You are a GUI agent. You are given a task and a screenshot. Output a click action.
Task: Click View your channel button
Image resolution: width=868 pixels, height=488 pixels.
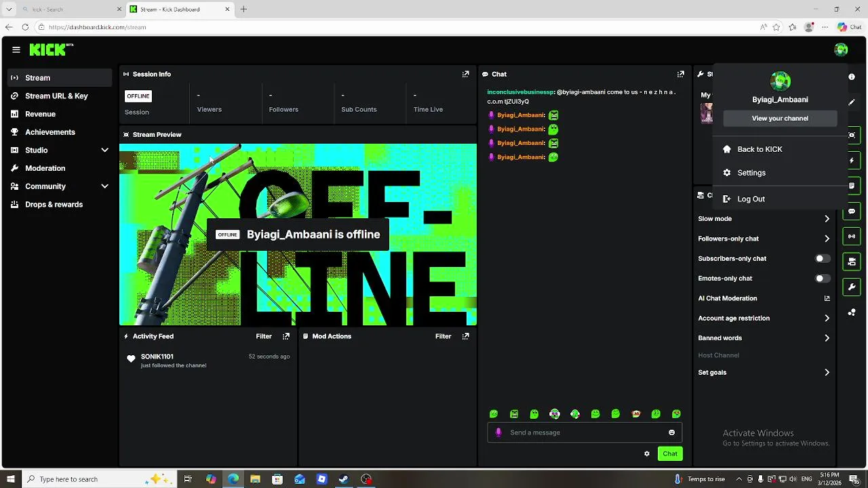pos(780,118)
